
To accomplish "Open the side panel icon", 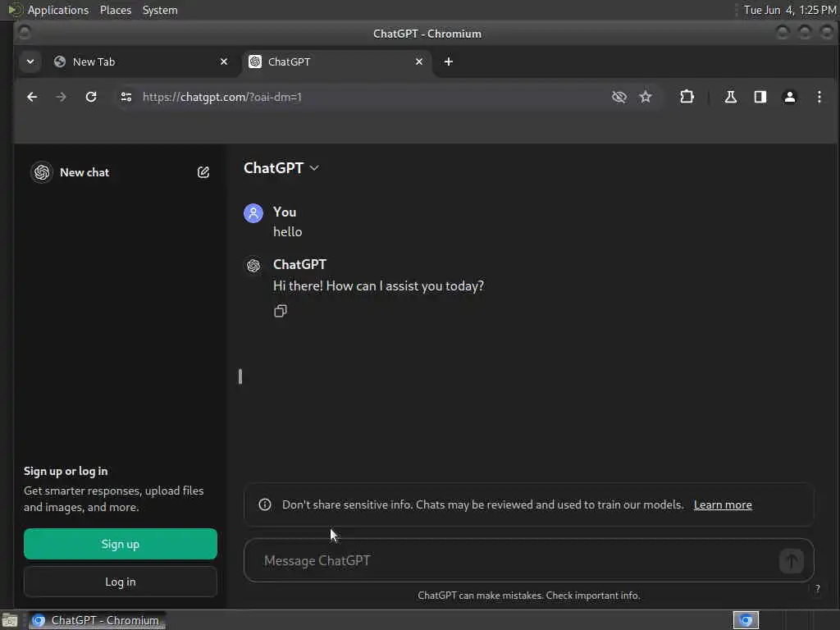I will tap(760, 97).
